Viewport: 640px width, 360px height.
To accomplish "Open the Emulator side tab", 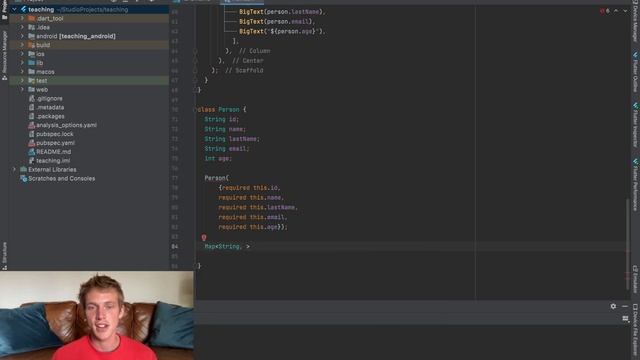I will point(636,279).
